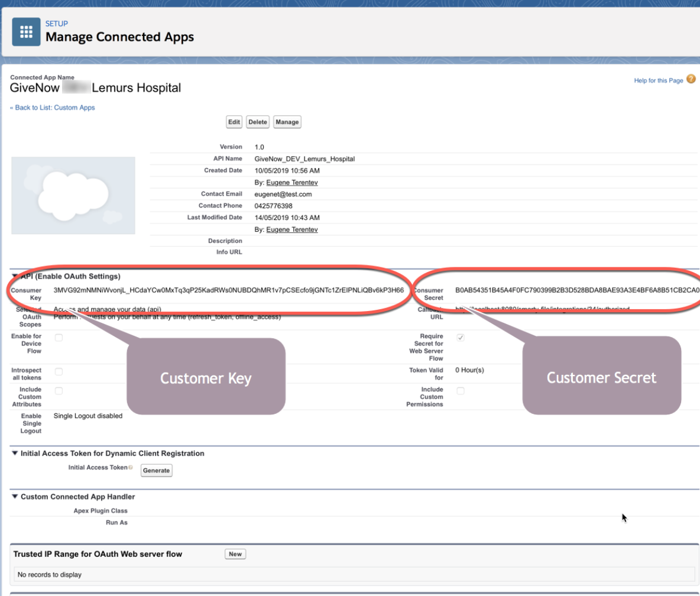The image size is (700, 596).
Task: Click the contact email eugenet@test.com
Action: pyautogui.click(x=283, y=194)
